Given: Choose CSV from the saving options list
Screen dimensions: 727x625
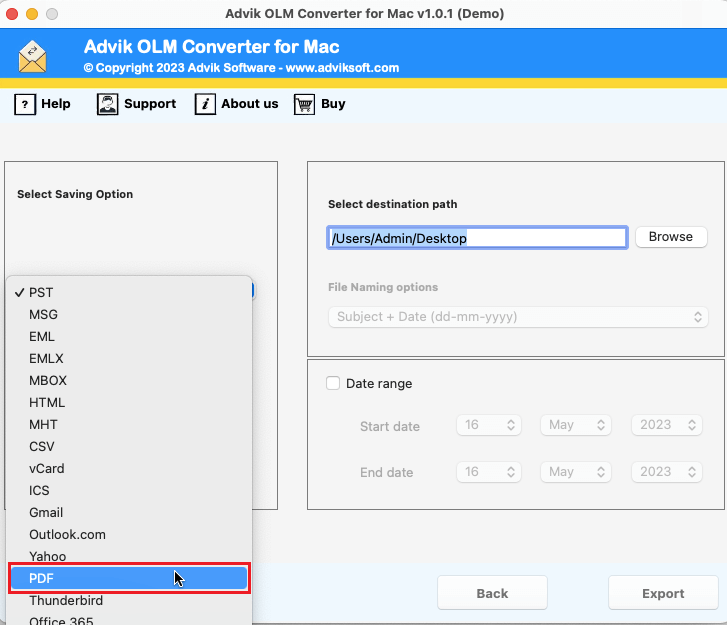Looking at the screenshot, I should tap(129, 446).
